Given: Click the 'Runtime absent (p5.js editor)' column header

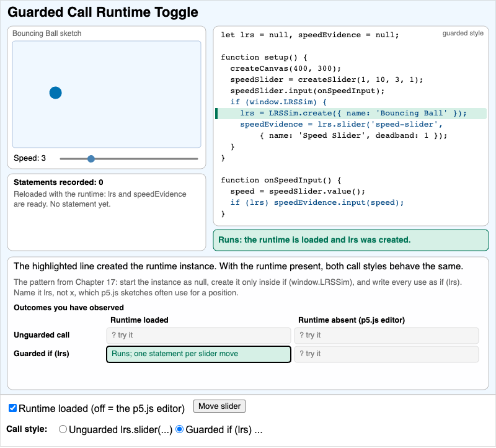Looking at the screenshot, I should [x=352, y=320].
